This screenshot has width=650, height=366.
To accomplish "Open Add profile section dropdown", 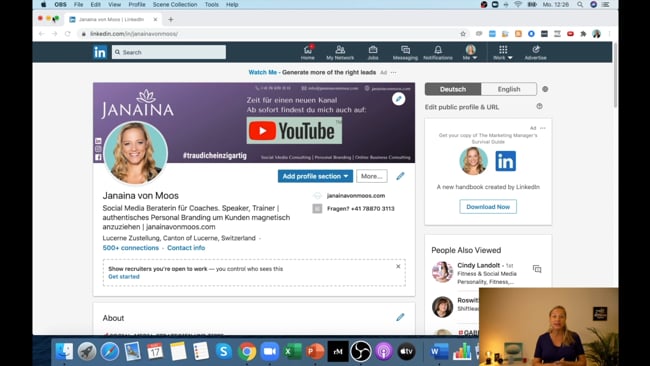I will pos(315,176).
